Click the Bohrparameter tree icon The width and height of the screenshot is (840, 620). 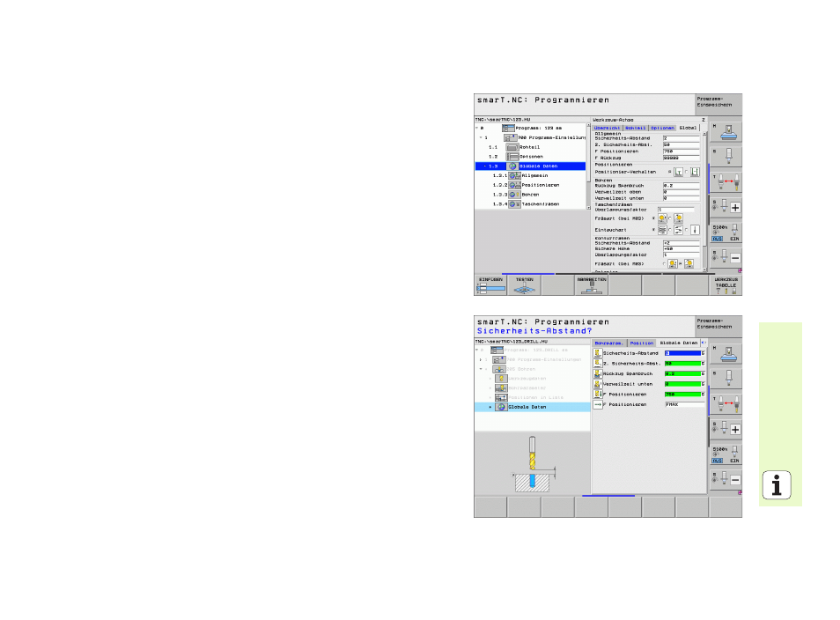click(501, 388)
